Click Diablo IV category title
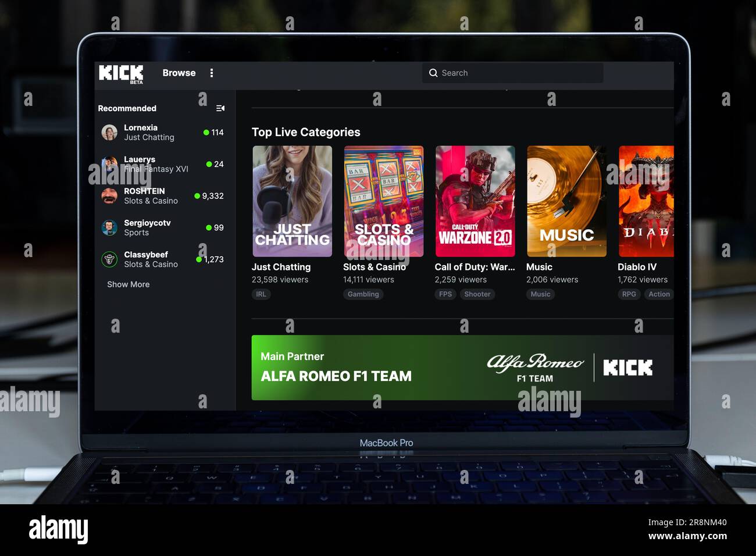 (637, 267)
